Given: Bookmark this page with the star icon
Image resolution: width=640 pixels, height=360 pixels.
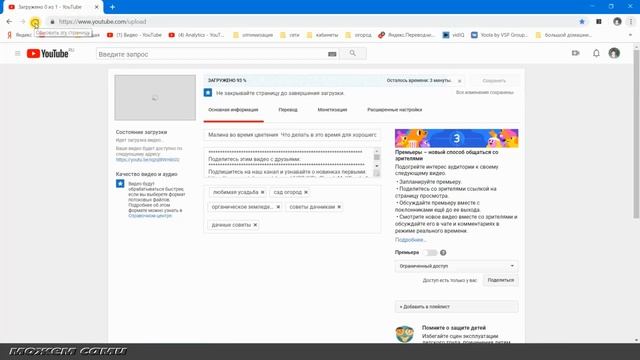Looking at the screenshot, I should click(582, 22).
